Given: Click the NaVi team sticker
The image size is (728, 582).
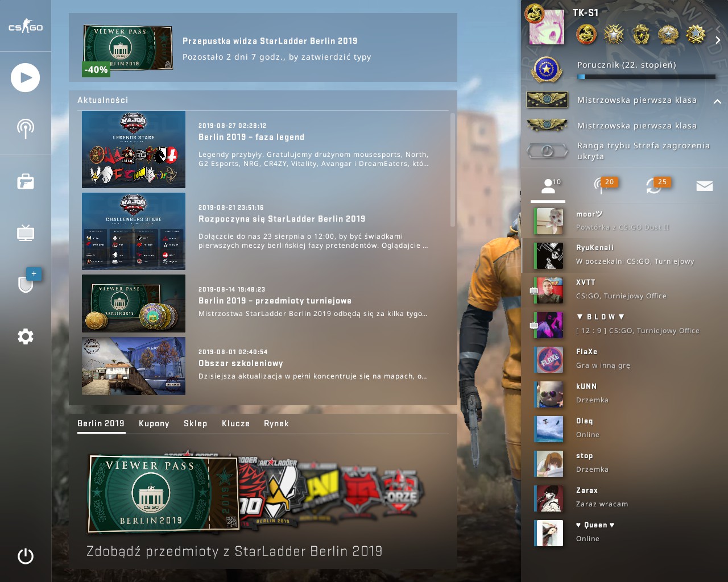Looking at the screenshot, I should click(321, 491).
